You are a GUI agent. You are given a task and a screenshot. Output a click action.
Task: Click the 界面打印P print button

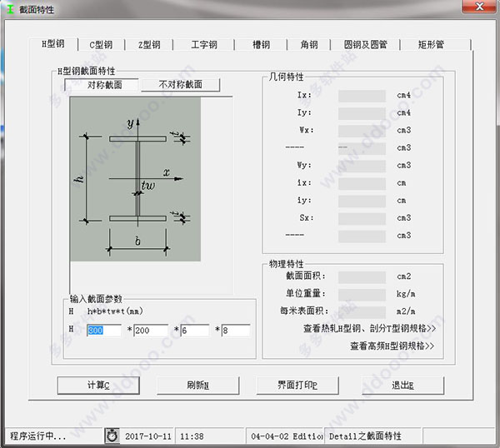[297, 386]
